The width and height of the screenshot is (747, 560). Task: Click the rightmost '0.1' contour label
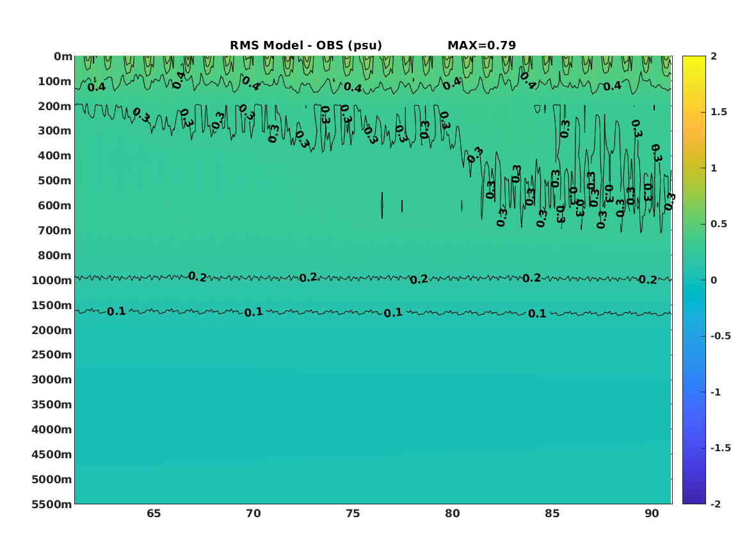(x=538, y=314)
